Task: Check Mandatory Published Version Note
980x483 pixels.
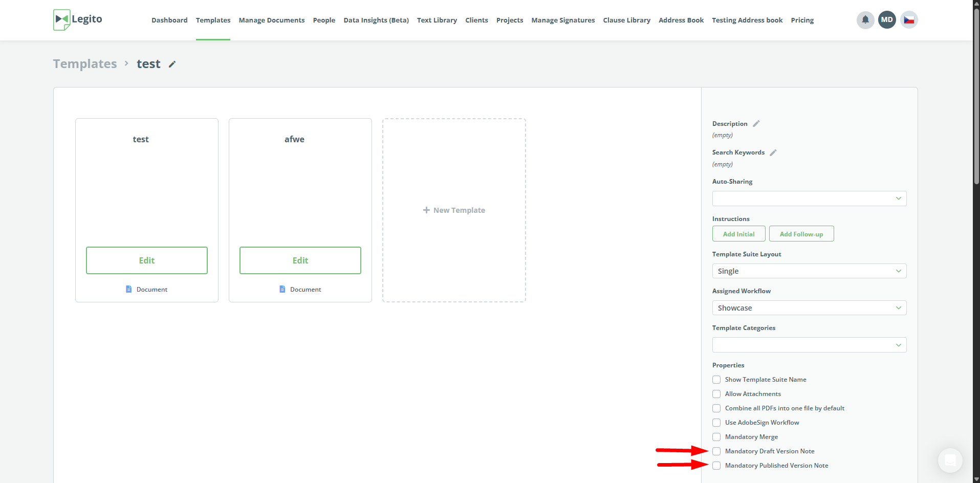Action: 716,466
